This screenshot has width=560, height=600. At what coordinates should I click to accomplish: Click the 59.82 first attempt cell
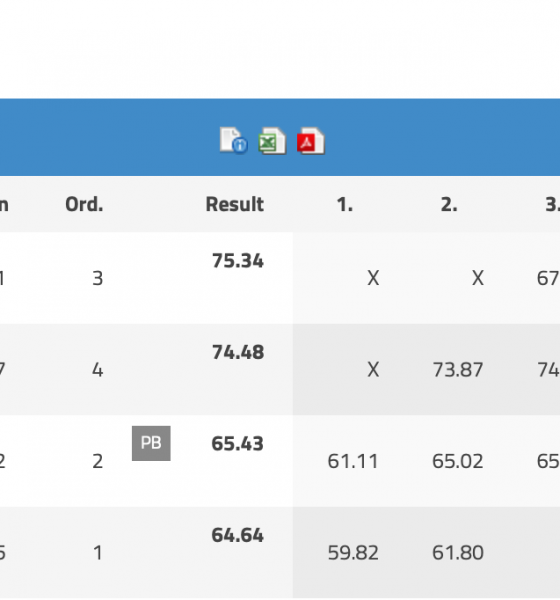pyautogui.click(x=353, y=553)
